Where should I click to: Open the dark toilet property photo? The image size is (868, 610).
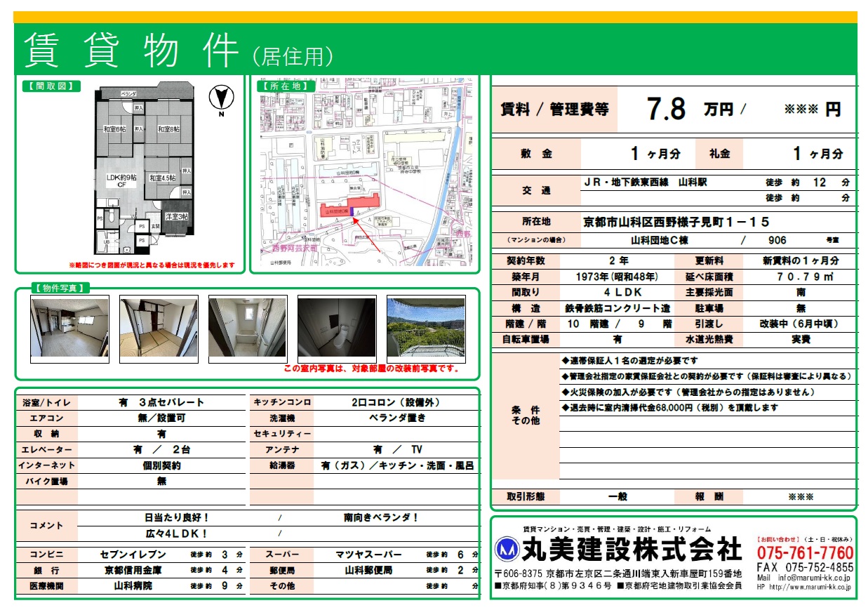coord(337,328)
